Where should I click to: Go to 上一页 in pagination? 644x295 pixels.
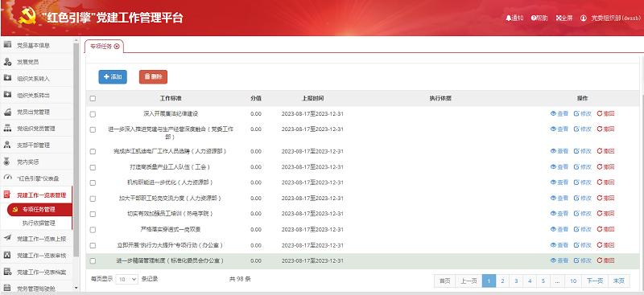pos(469,281)
